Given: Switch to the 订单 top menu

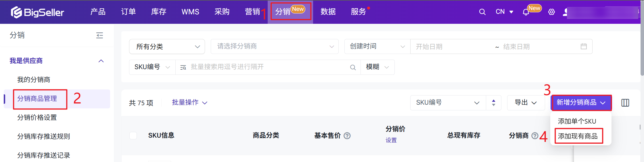Looking at the screenshot, I should tap(128, 12).
